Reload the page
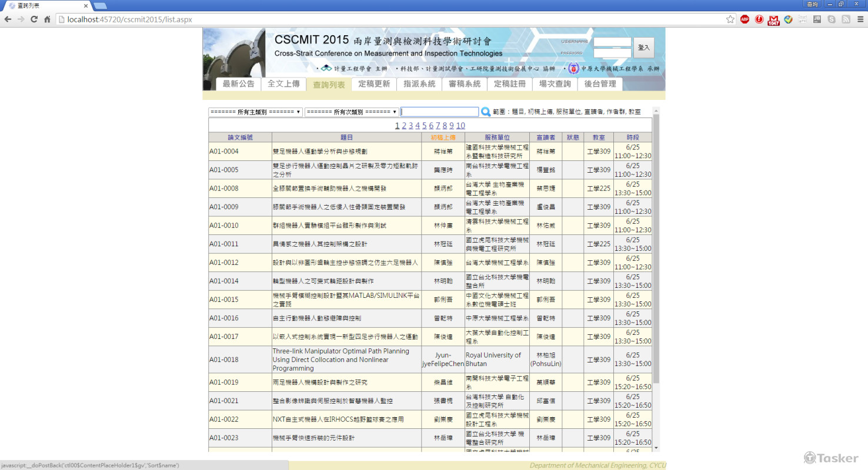The width and height of the screenshot is (868, 470). point(33,19)
